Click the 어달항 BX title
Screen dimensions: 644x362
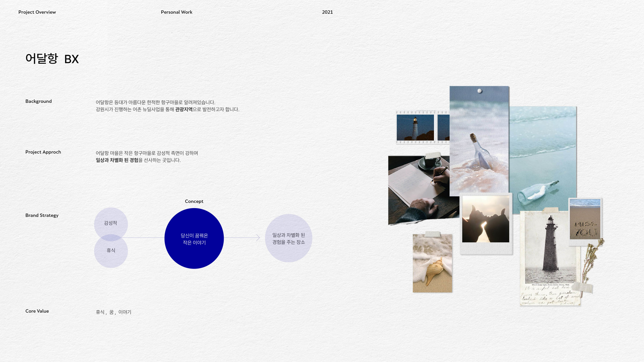pyautogui.click(x=52, y=59)
